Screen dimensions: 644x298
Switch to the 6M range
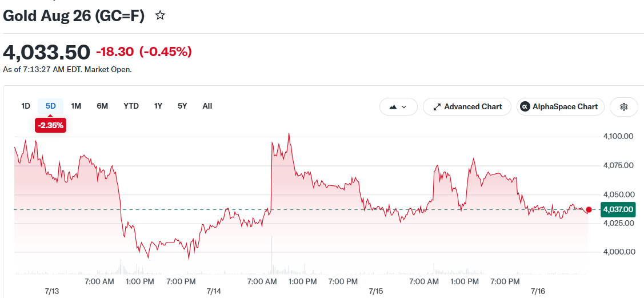pos(102,106)
